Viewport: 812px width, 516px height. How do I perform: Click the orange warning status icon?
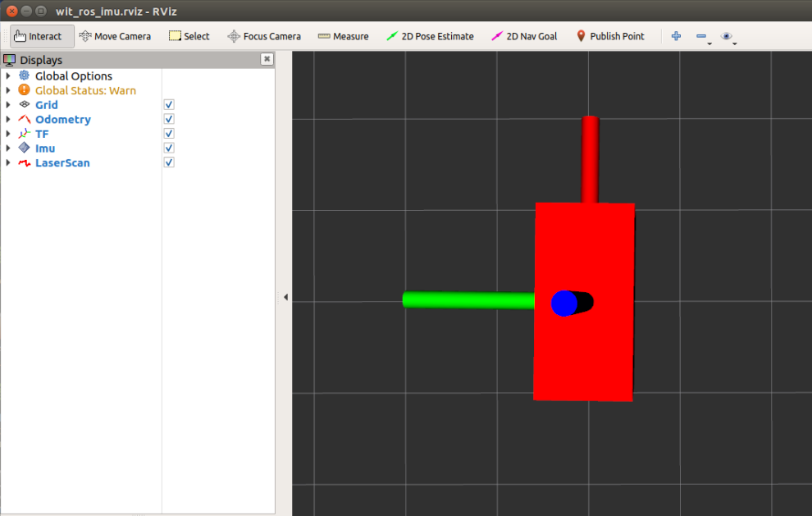click(x=24, y=89)
